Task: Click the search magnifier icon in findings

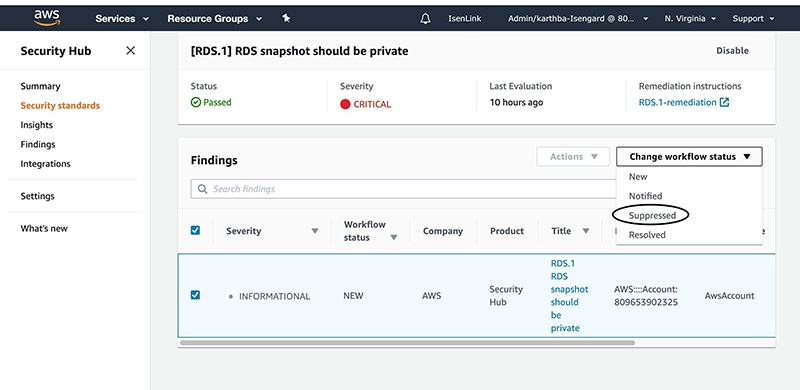Action: tap(203, 189)
